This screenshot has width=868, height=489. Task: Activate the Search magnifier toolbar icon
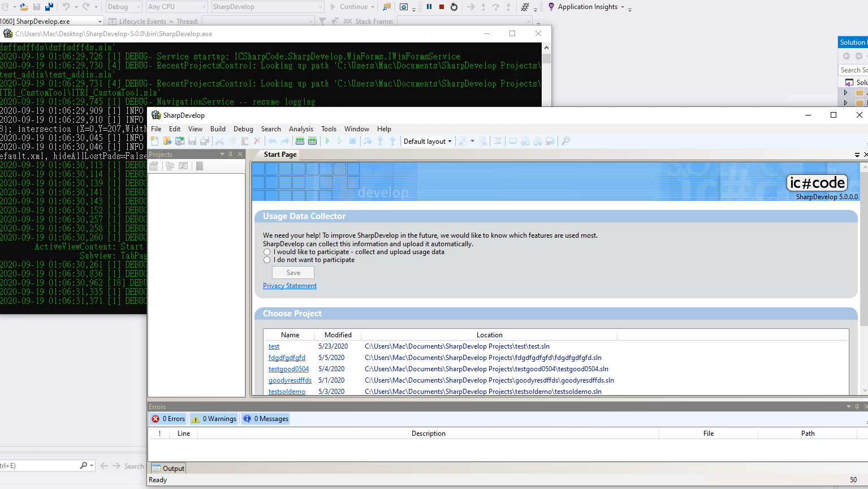click(x=565, y=141)
